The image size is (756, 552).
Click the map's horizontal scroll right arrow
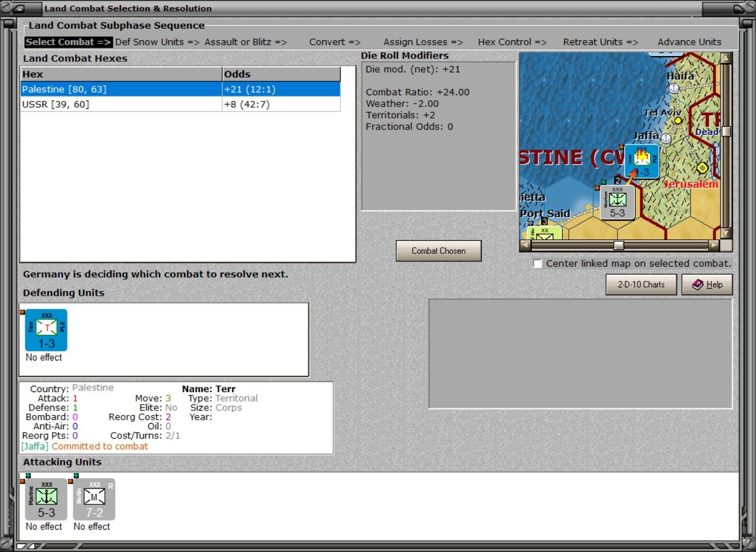click(x=714, y=245)
